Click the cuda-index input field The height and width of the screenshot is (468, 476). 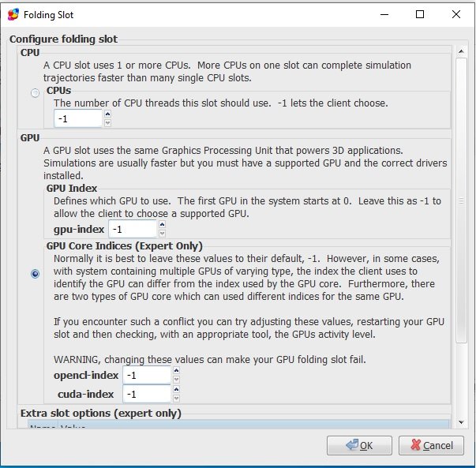[x=147, y=394]
